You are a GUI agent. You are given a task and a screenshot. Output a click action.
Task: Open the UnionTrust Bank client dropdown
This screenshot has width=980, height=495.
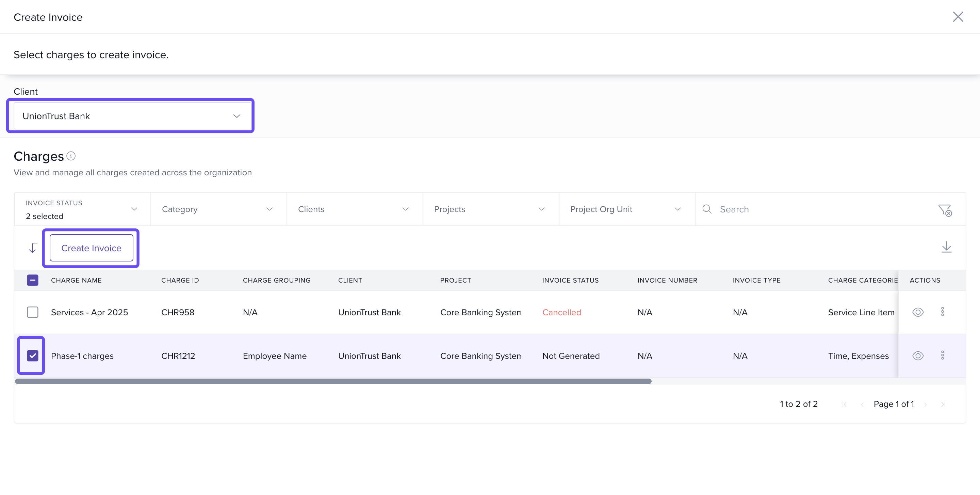click(130, 116)
